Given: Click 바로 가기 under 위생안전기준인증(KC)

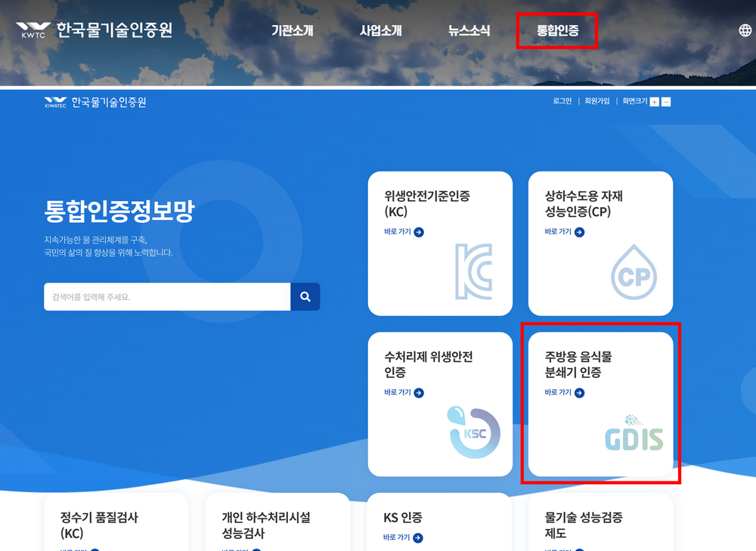Looking at the screenshot, I should (x=404, y=232).
